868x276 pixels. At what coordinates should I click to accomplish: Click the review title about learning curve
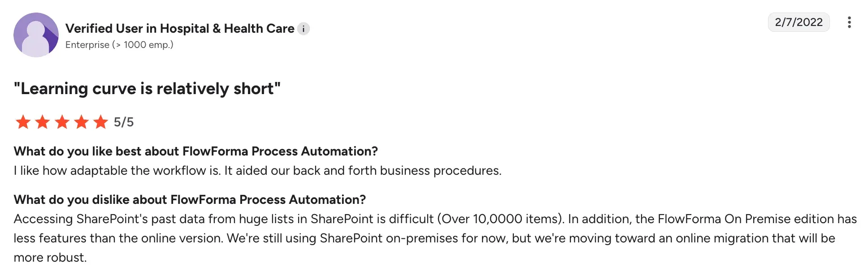(x=147, y=89)
